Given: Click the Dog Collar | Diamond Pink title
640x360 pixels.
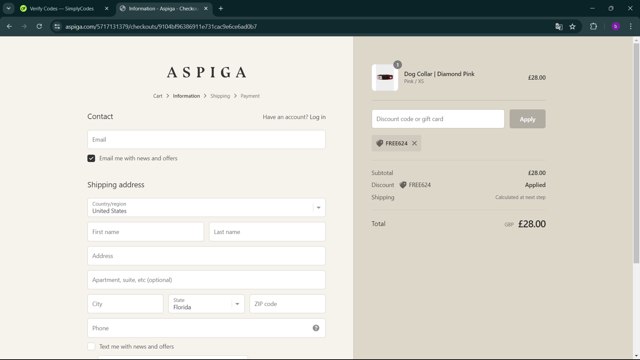Looking at the screenshot, I should (x=439, y=74).
